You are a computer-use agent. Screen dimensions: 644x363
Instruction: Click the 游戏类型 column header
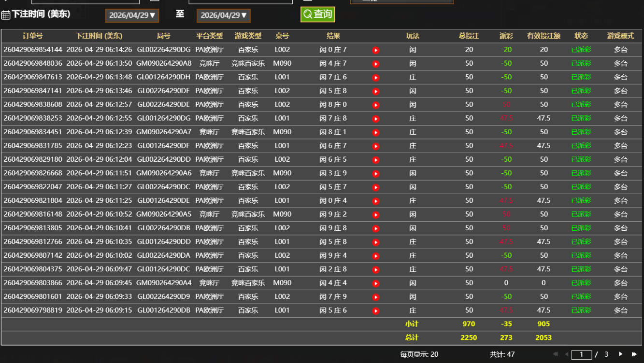(248, 36)
